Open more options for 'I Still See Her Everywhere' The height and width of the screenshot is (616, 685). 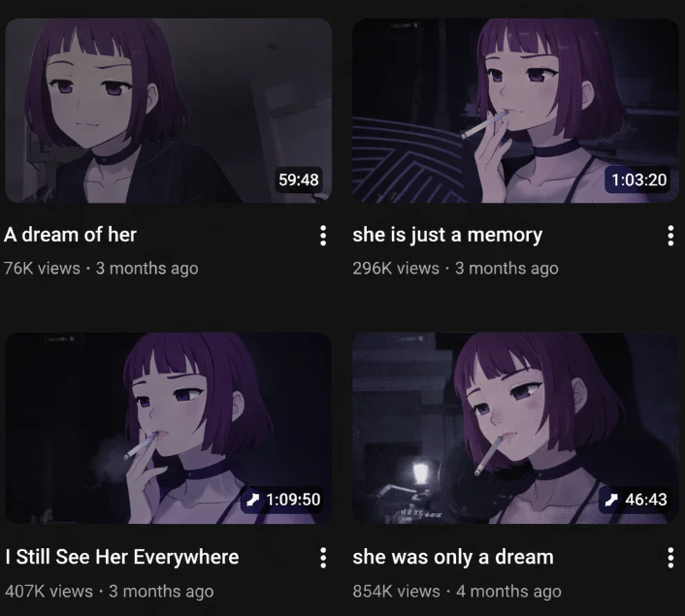pyautogui.click(x=323, y=558)
